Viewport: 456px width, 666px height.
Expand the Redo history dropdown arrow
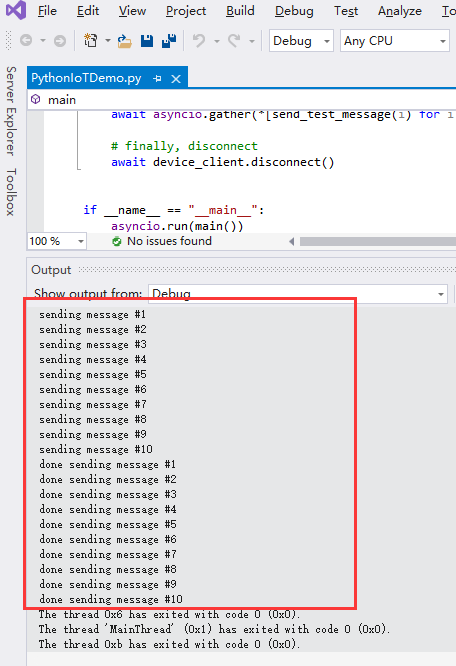252,41
